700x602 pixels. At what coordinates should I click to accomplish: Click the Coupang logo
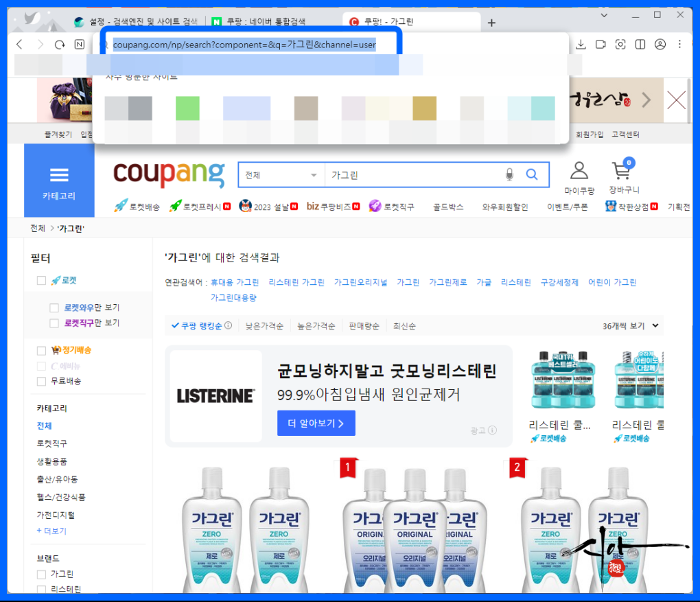pyautogui.click(x=170, y=174)
